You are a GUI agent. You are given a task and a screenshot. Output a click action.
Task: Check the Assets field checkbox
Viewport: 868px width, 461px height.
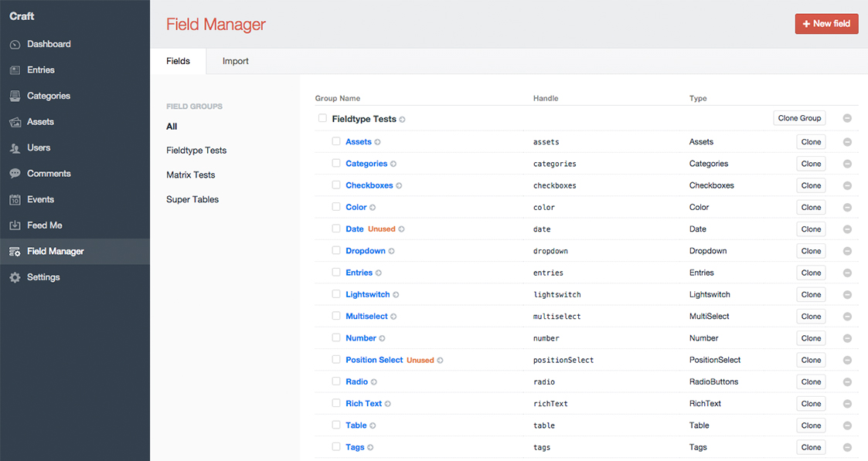336,141
